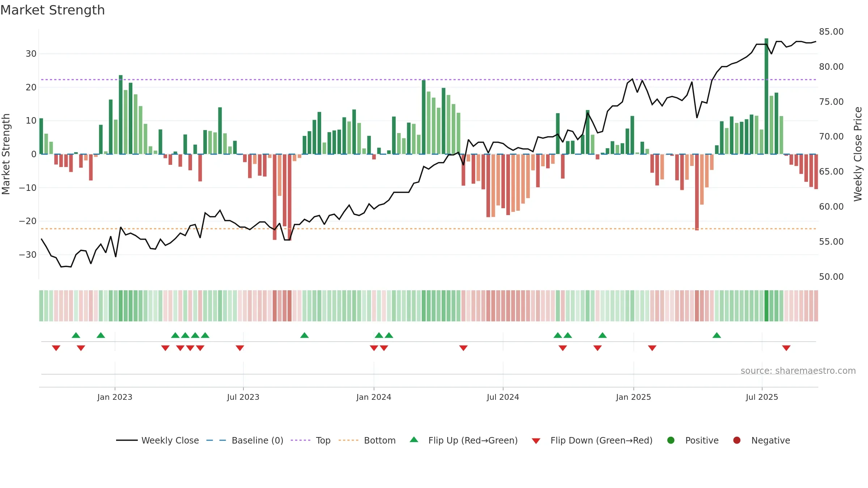Click the 'Jul 2024' x-axis label
Screen dimensions: 868x488
point(503,397)
